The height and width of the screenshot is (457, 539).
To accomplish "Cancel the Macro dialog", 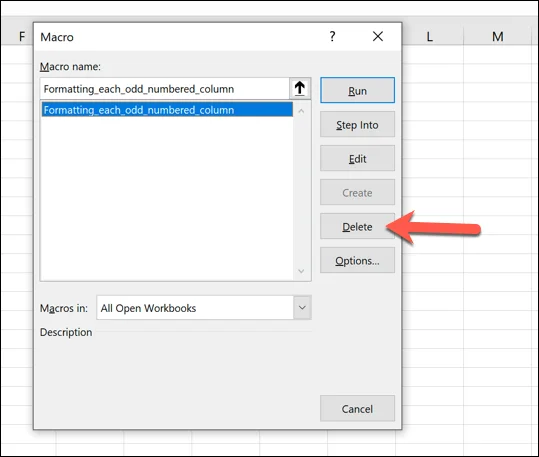I will [x=357, y=409].
